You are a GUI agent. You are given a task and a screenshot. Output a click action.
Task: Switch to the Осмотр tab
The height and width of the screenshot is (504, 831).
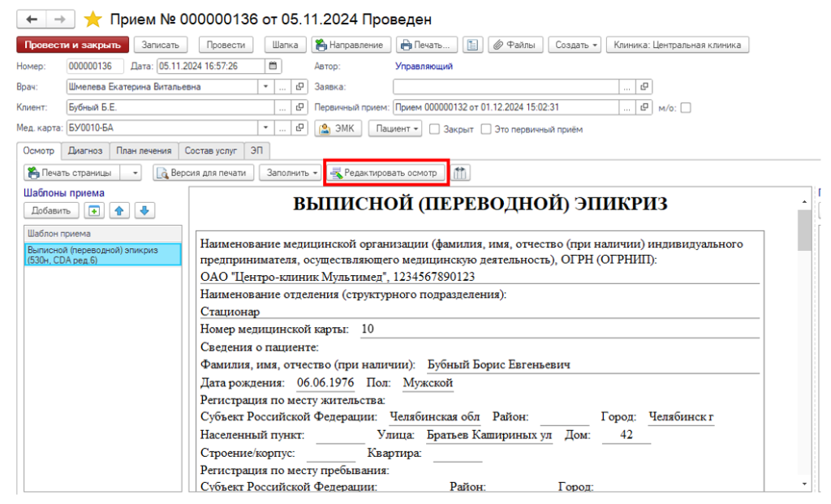click(39, 150)
